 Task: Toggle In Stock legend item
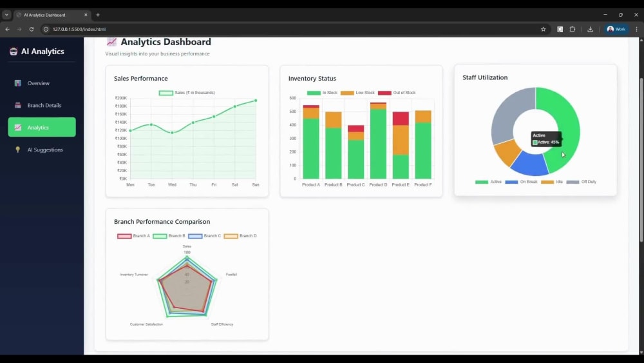[x=322, y=92]
